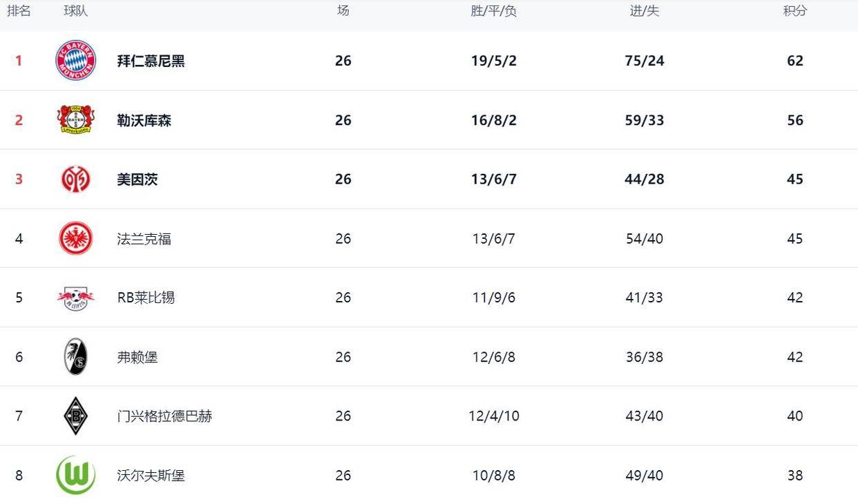Open team link 勒沃库森

tap(144, 120)
